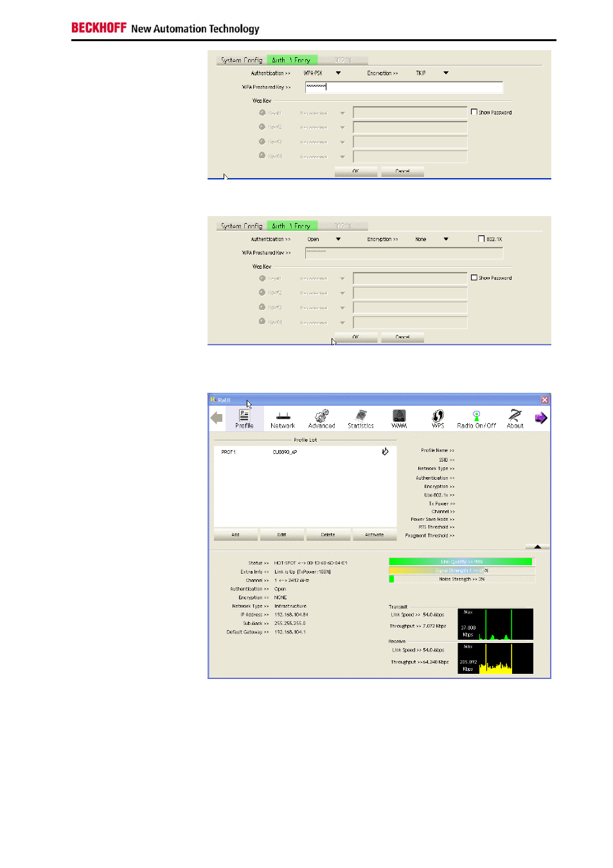Select the PROF1 row in Profile List
This screenshot has width=613, height=868.
click(305, 452)
